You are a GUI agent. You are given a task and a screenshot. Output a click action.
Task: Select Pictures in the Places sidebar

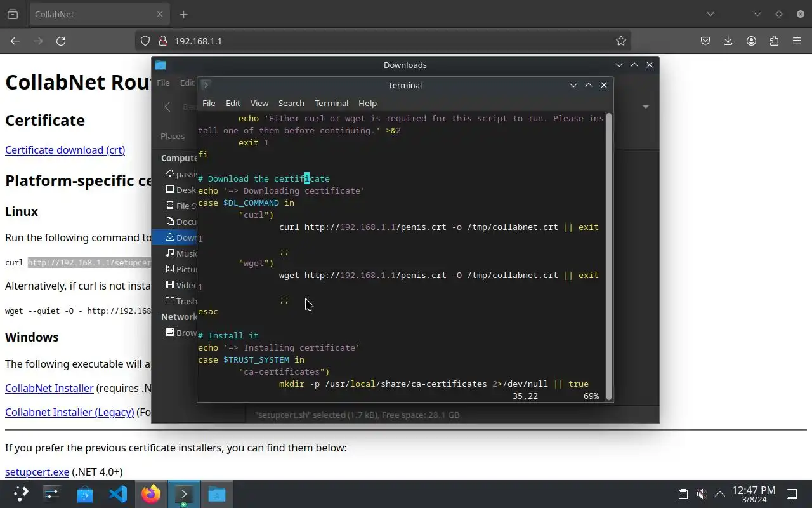pyautogui.click(x=180, y=269)
